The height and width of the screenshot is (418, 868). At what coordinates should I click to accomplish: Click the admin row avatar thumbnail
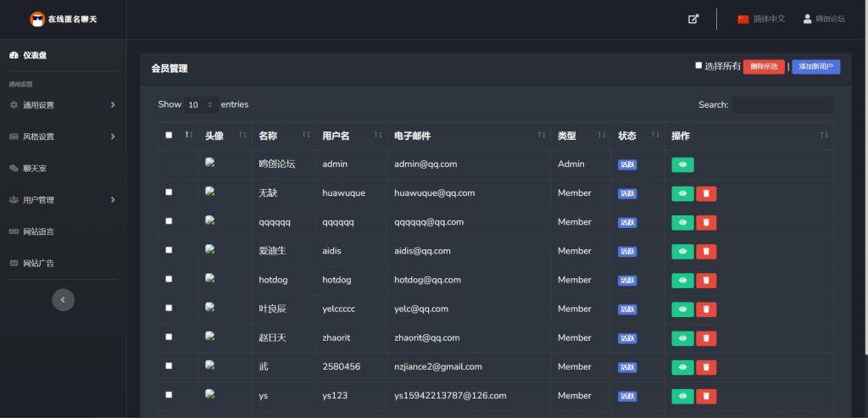click(x=210, y=162)
